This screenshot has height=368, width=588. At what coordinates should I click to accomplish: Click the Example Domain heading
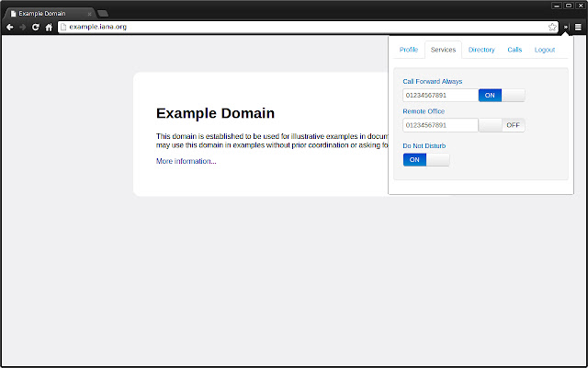coord(215,113)
